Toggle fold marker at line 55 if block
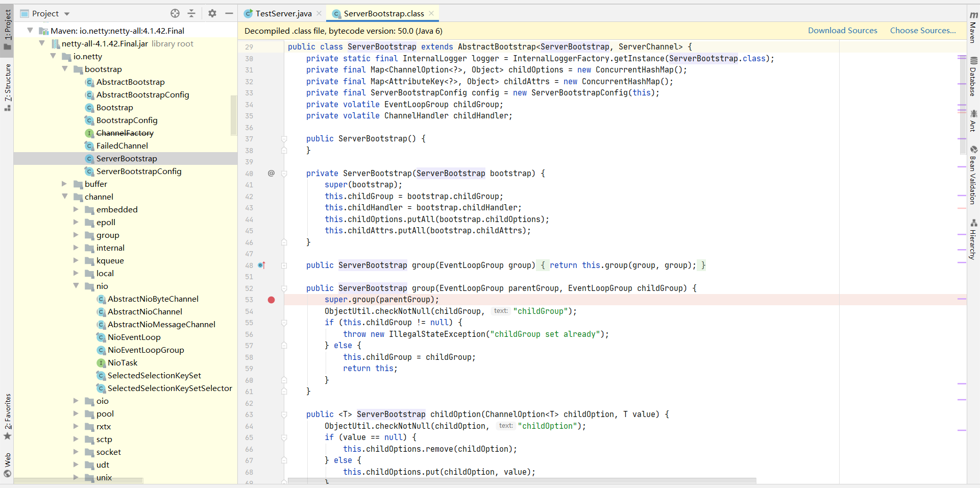The width and height of the screenshot is (980, 488). click(x=284, y=323)
